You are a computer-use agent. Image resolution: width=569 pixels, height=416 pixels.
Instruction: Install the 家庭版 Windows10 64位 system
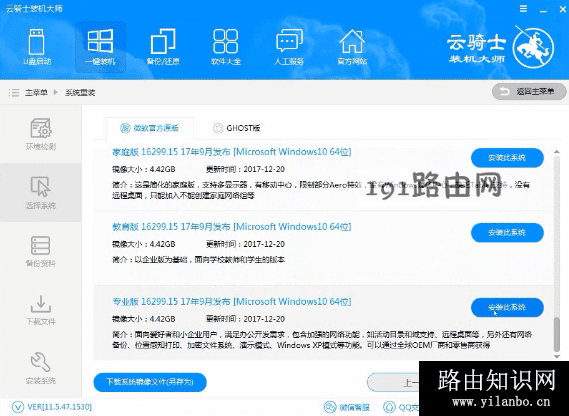[x=507, y=158]
